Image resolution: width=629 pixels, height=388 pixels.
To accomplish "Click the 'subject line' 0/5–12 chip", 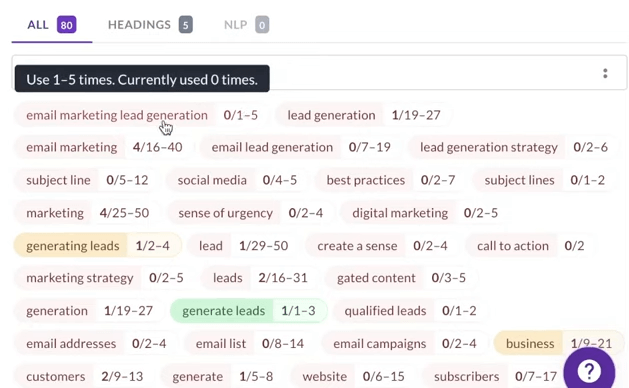I will coord(87,180).
